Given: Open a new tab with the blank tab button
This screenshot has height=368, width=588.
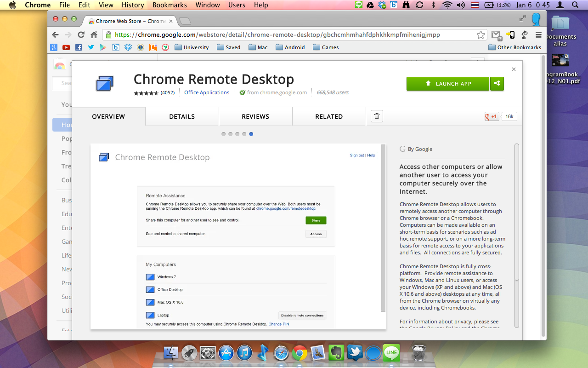Looking at the screenshot, I should (x=185, y=21).
